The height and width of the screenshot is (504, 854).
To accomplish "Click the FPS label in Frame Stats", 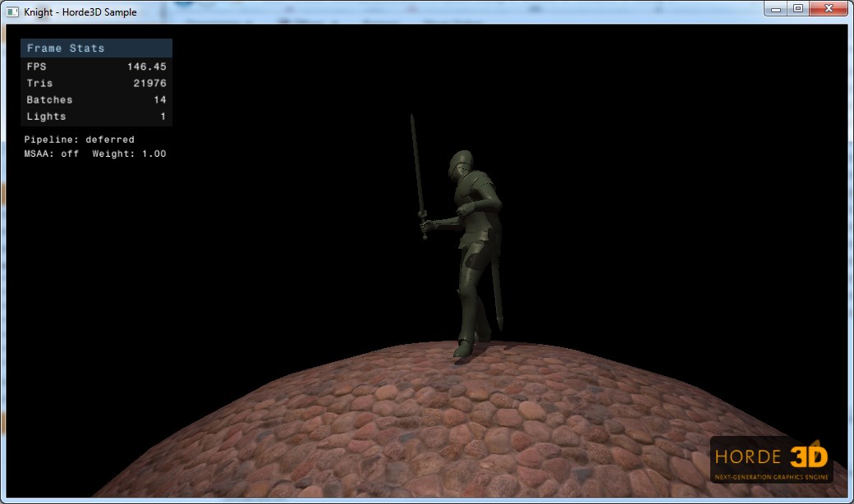I will pyautogui.click(x=36, y=66).
